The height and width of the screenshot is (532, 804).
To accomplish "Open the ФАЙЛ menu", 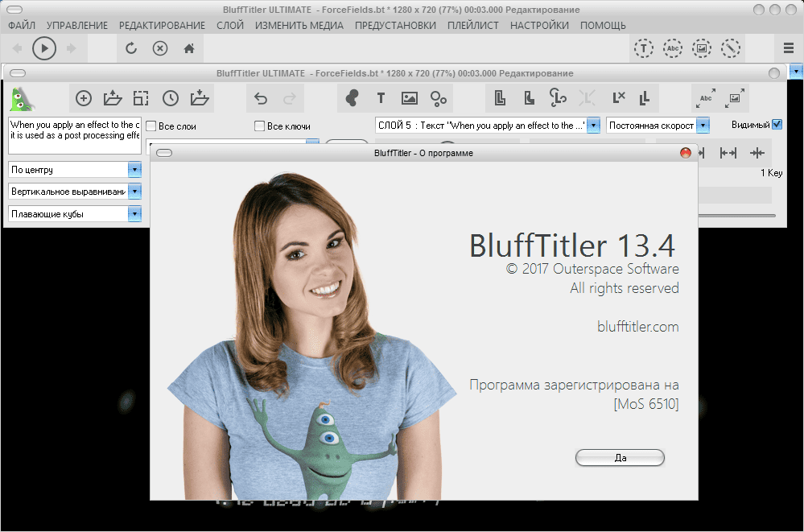I will coord(22,25).
